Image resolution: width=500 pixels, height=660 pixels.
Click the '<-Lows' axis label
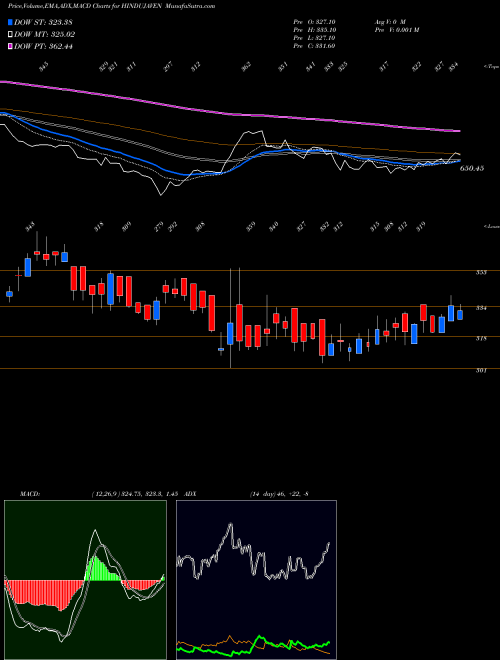(491, 226)
